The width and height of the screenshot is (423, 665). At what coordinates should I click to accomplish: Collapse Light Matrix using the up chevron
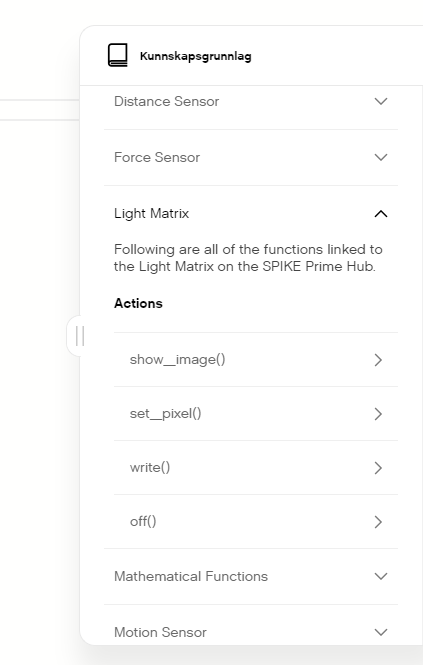(381, 214)
